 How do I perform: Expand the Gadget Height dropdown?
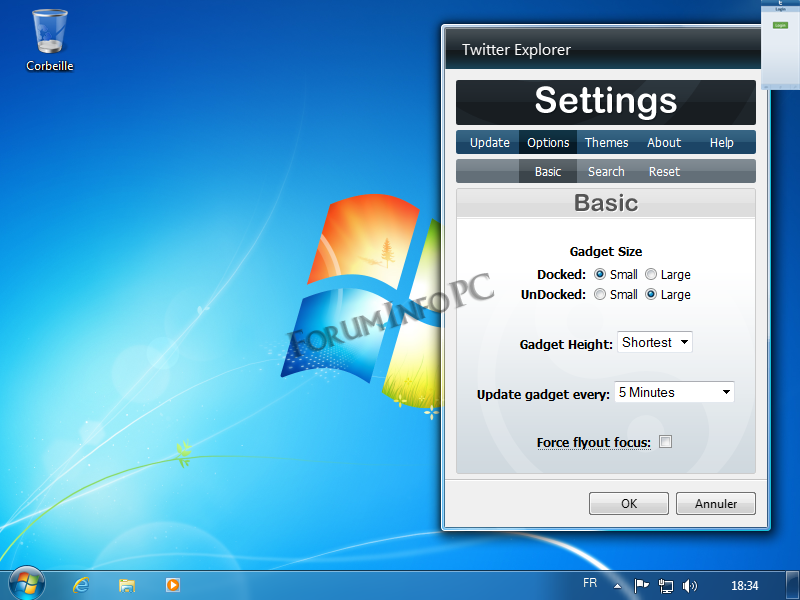click(655, 342)
